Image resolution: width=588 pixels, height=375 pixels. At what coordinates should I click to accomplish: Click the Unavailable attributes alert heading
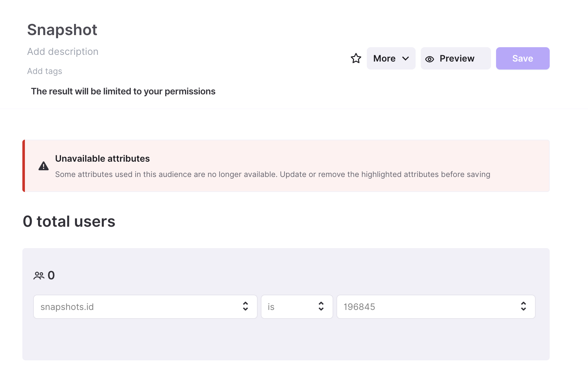pos(102,158)
